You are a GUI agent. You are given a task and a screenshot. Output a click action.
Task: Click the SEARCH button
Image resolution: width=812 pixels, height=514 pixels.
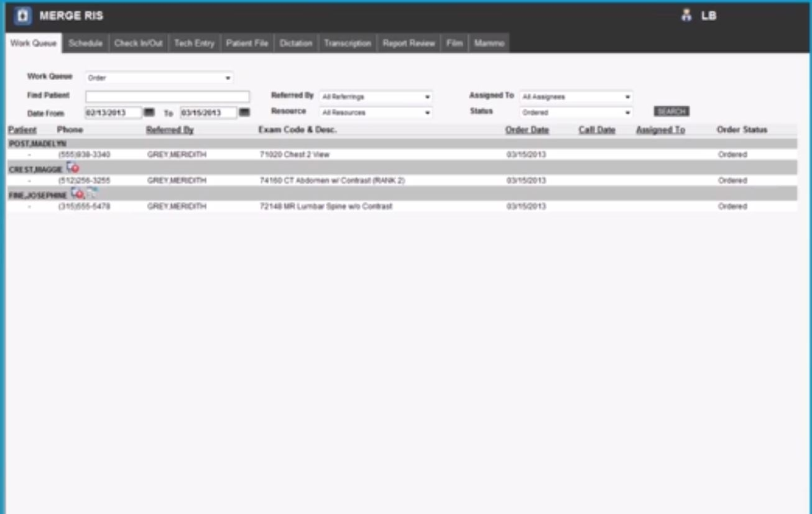click(x=671, y=111)
